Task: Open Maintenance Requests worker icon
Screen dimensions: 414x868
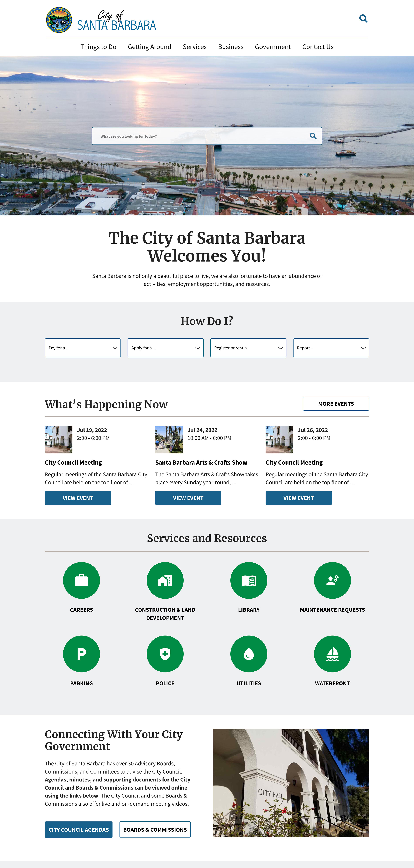Action: pos(332,580)
